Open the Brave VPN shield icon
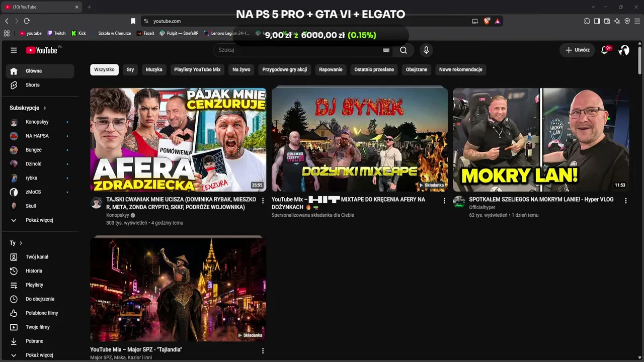This screenshot has height=362, width=644. (627, 21)
